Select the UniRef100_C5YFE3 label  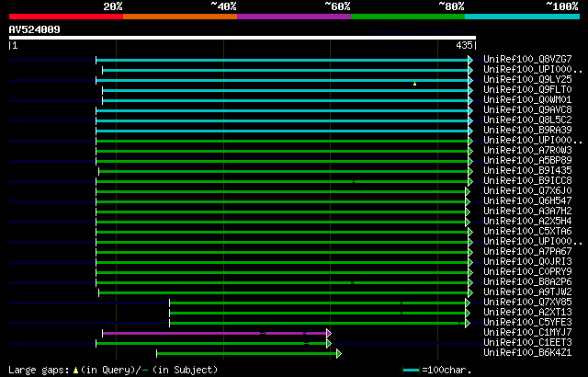pyautogui.click(x=527, y=323)
